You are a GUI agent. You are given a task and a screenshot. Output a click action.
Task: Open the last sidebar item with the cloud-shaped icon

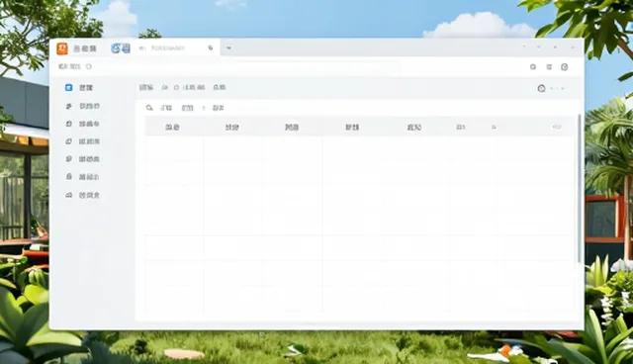coord(82,195)
